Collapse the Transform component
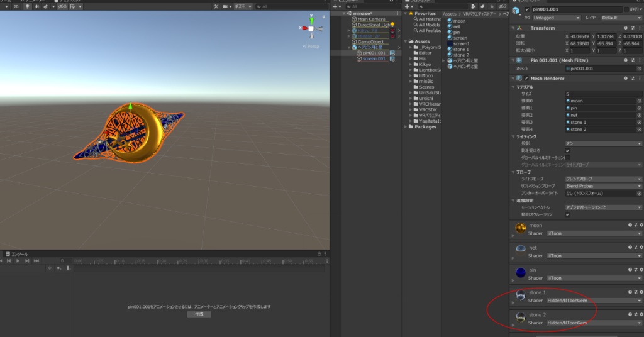This screenshot has height=337, width=644. 513,28
